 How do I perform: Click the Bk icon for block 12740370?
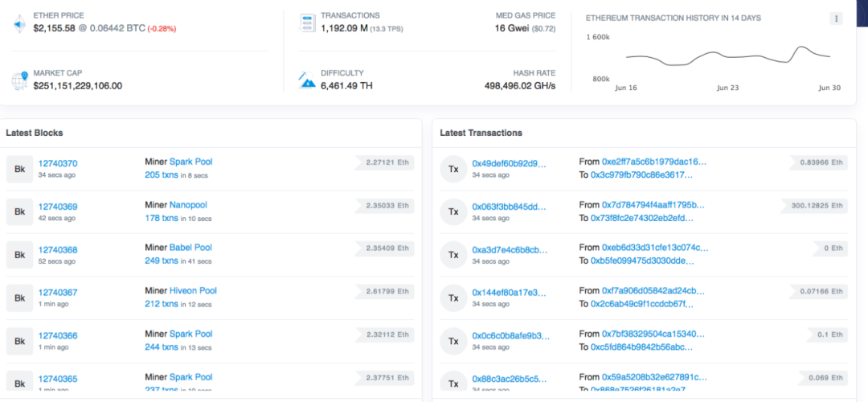point(18,169)
